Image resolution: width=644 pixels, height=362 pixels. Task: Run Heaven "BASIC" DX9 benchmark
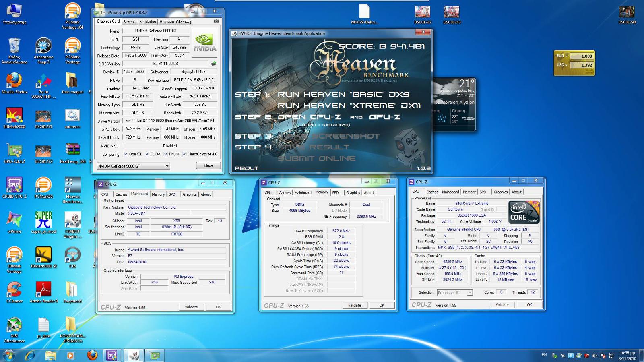pos(343,94)
